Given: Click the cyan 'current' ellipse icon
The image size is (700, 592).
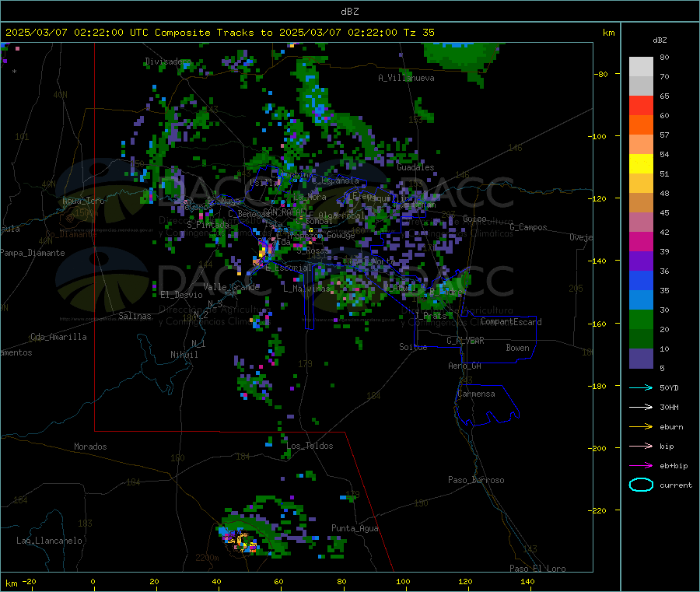Looking at the screenshot, I should tap(641, 485).
